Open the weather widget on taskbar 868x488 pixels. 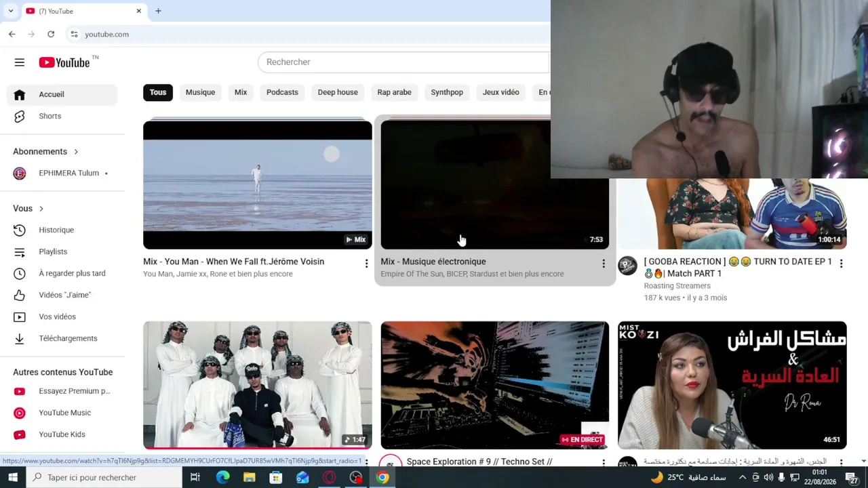click(x=688, y=477)
